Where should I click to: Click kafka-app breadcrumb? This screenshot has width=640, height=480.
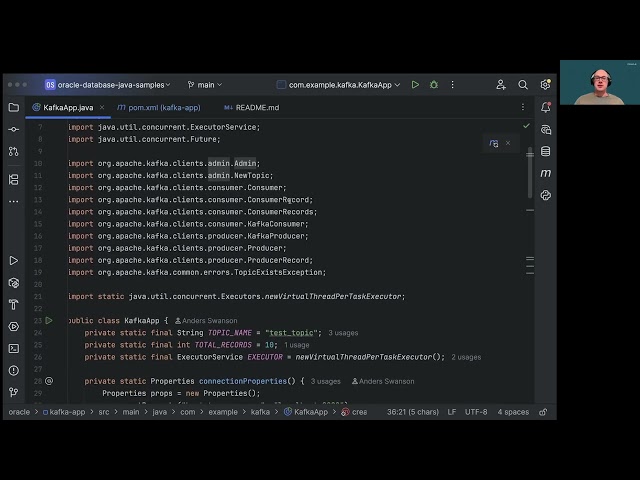[x=64, y=412]
